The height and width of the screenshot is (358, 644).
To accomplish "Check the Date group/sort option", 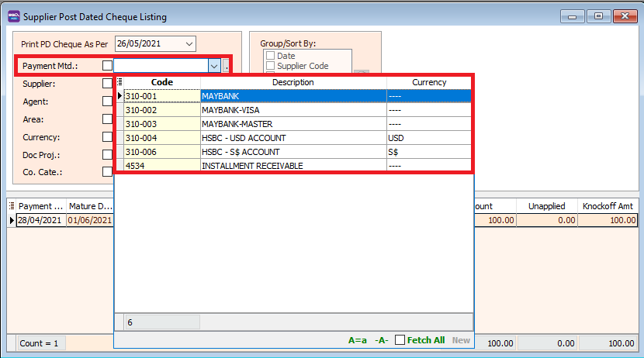I will 270,56.
